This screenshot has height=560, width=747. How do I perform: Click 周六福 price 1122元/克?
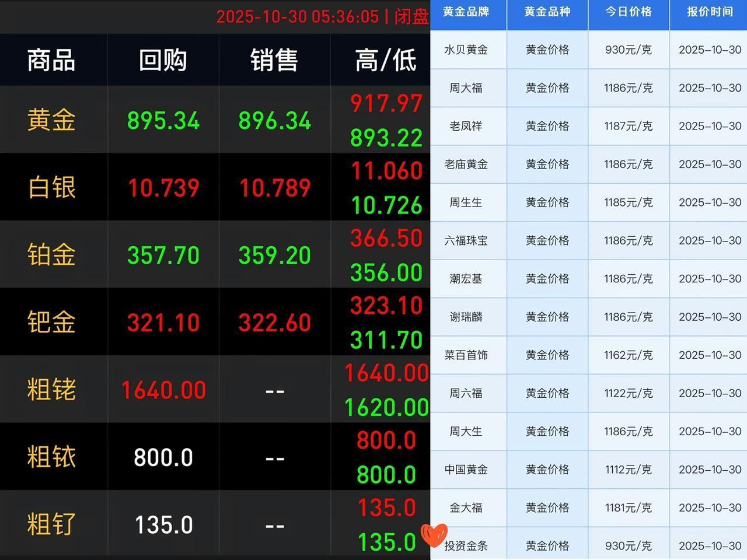pyautogui.click(x=629, y=393)
